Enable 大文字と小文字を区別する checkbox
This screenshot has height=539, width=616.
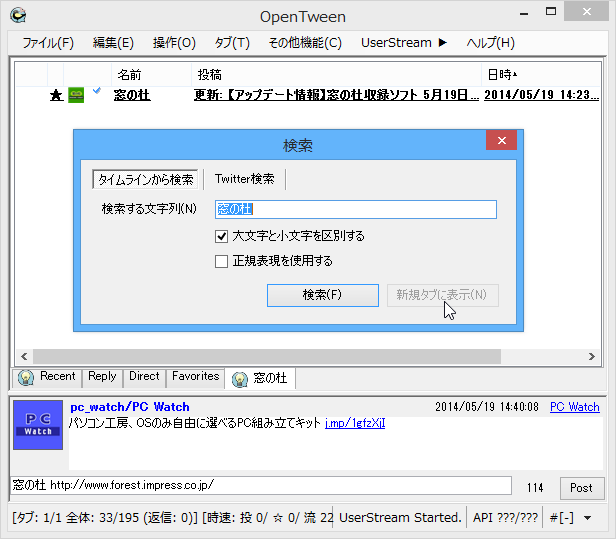221,236
